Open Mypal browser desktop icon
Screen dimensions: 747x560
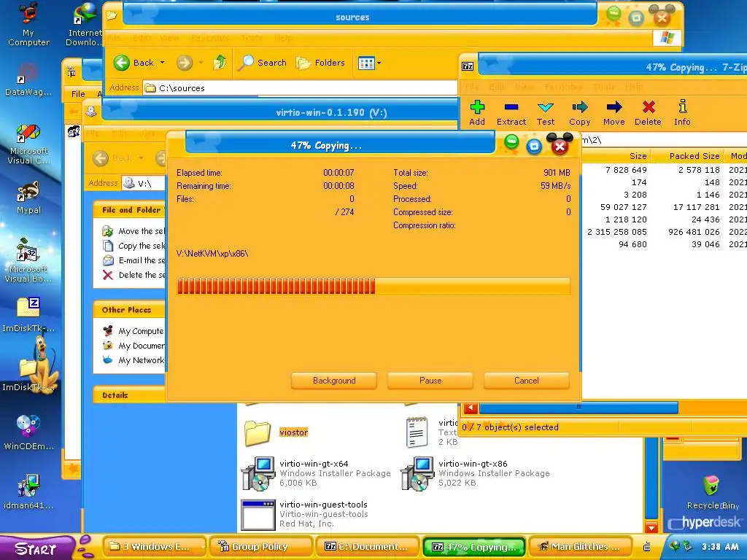(28, 198)
